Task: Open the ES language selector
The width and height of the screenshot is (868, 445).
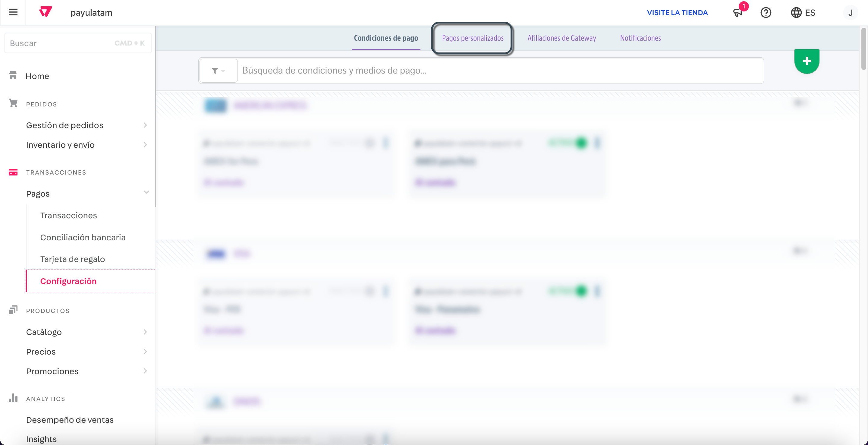Action: point(803,13)
